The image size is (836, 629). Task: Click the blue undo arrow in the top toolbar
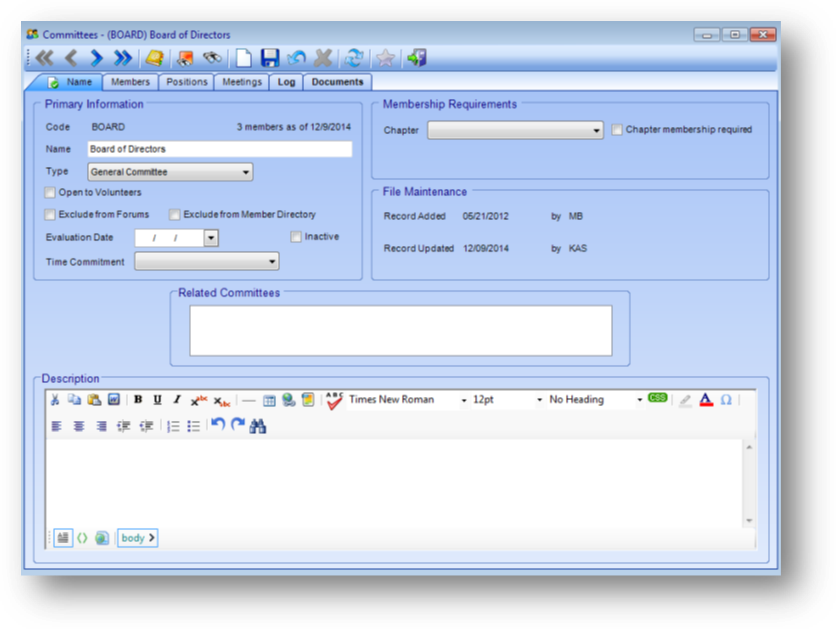pos(296,58)
